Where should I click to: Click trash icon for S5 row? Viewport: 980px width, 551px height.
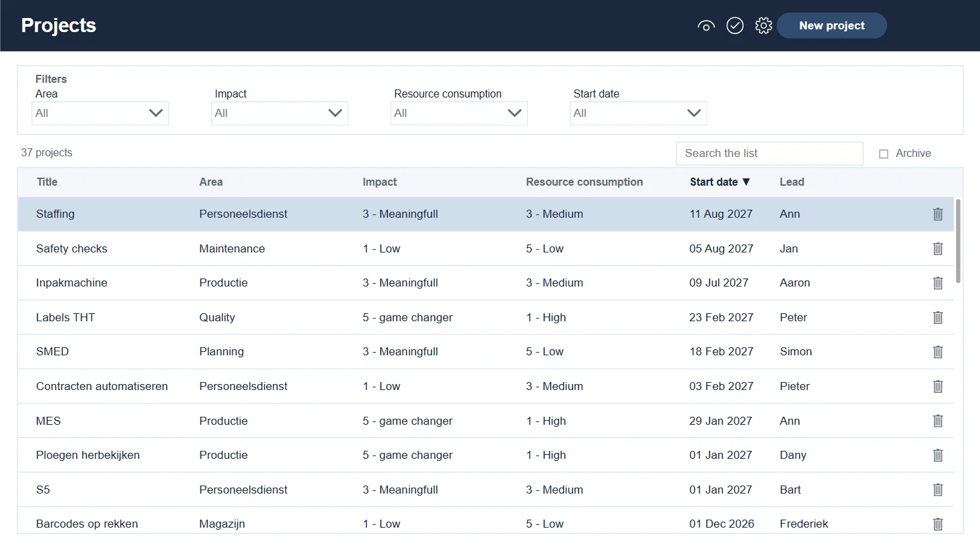pos(938,490)
